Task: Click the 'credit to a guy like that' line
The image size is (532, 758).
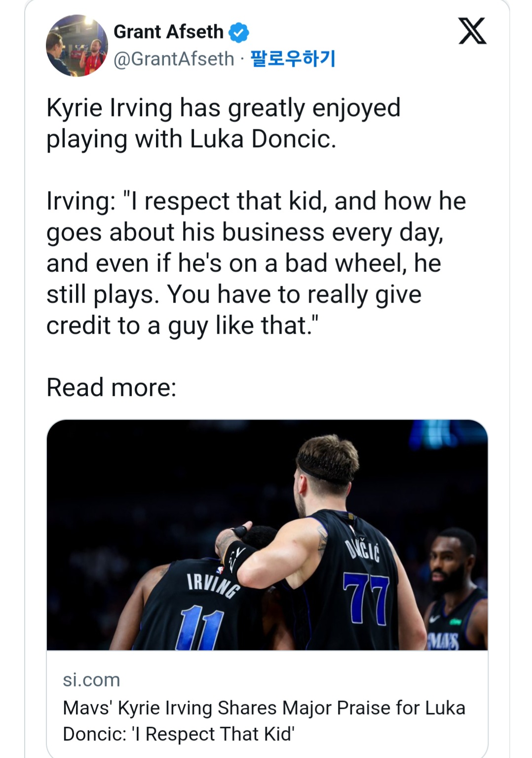Action: point(183,326)
